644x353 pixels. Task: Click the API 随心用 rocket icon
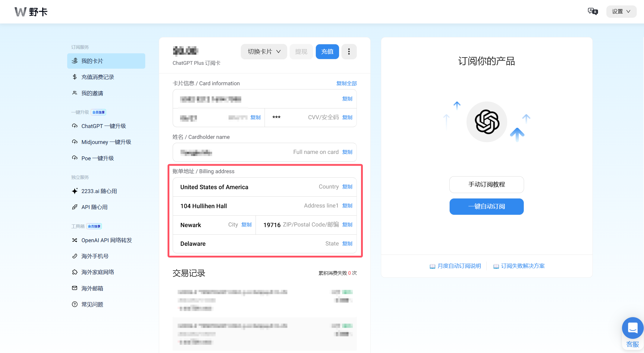pos(75,207)
